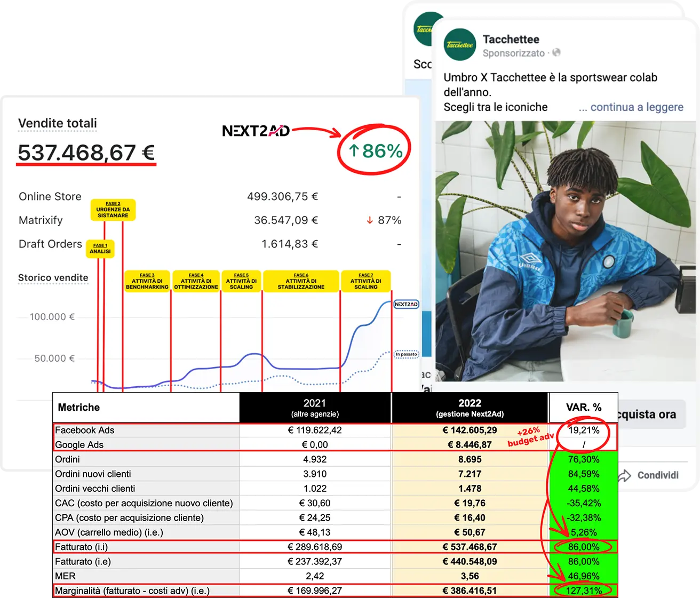This screenshot has width=700, height=598.
Task: Open the Tacchettee page name link
Action: pos(511,39)
